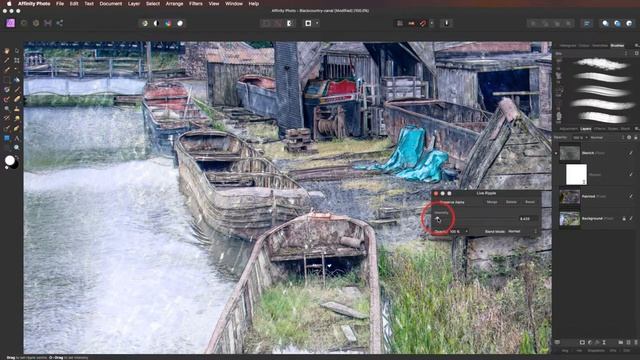Open the Develop persona
Viewport: 640px width, 360px height.
click(x=36, y=23)
